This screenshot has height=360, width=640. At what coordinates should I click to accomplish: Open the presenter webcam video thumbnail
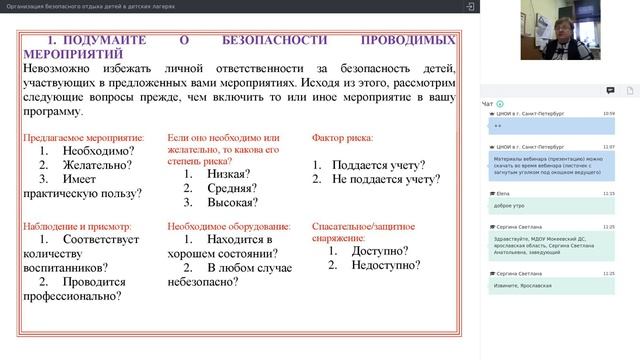tap(560, 30)
